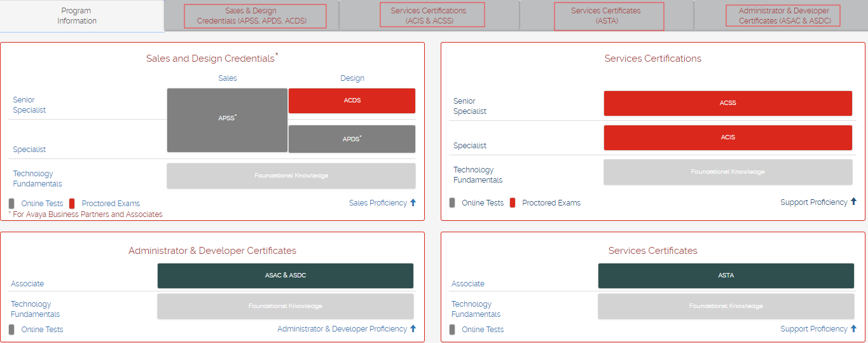The height and width of the screenshot is (343, 868).
Task: Click up arrow beside Administrator & Developer Proficiency
Action: (x=413, y=329)
